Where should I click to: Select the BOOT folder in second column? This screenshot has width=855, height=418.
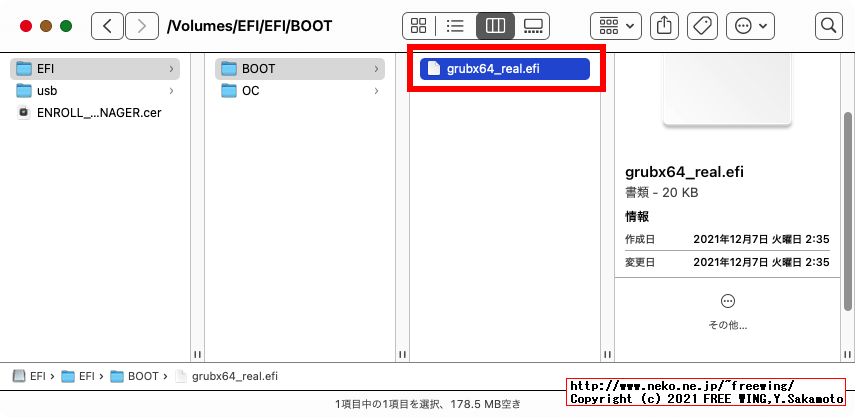pos(300,69)
